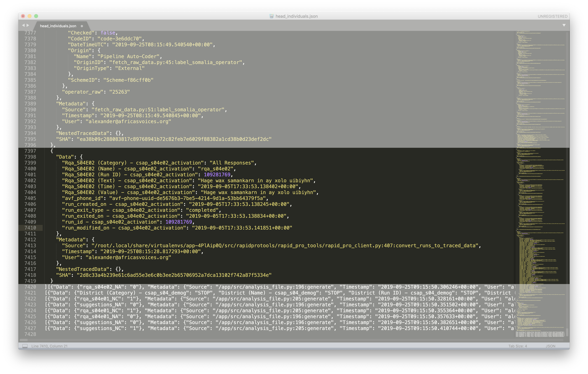The image size is (588, 374).
Task: Click the file proxy icon in title bar
Action: [x=272, y=16]
